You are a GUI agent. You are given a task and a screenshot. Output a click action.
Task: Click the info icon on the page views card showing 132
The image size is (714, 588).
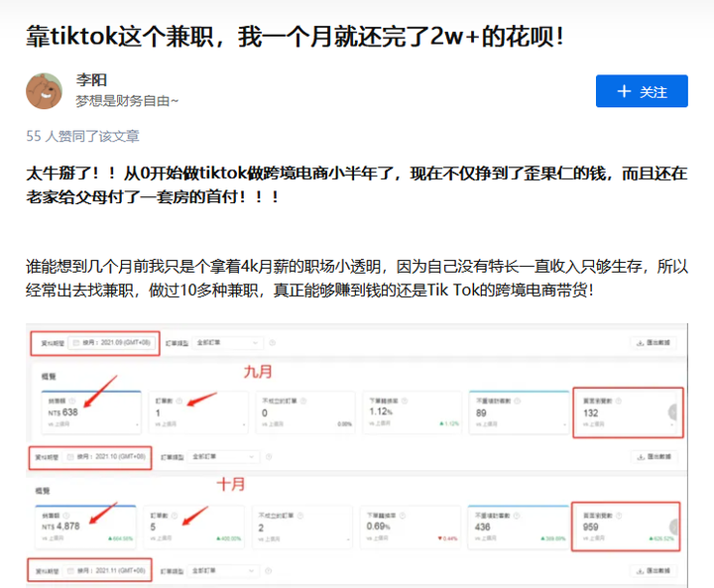[x=619, y=401]
